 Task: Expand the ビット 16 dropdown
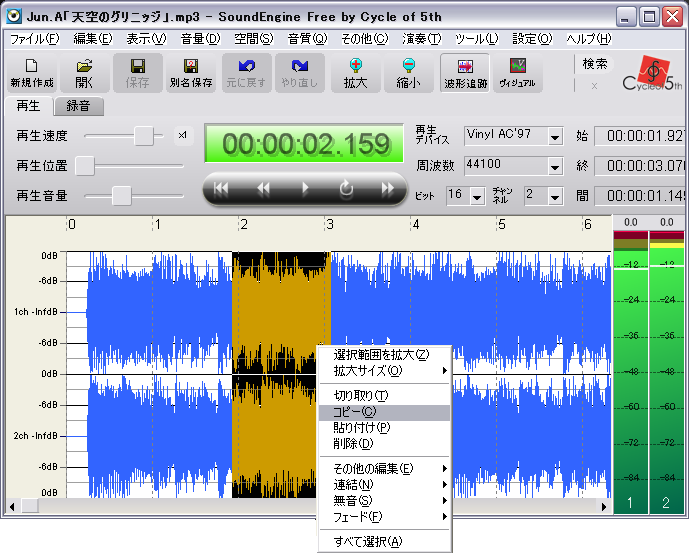(x=477, y=196)
